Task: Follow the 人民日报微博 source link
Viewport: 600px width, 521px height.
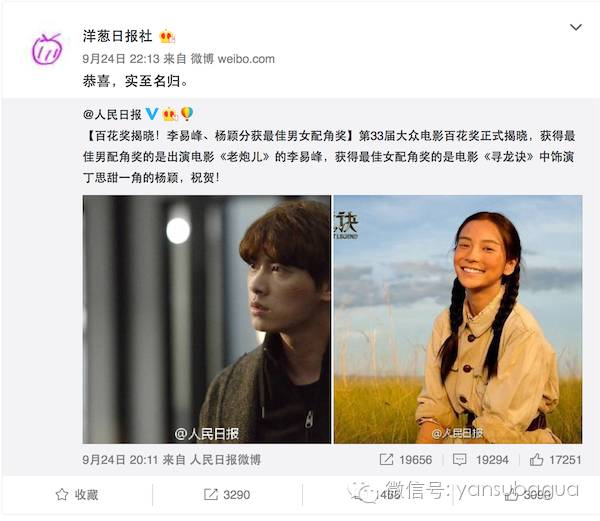Action: click(225, 459)
